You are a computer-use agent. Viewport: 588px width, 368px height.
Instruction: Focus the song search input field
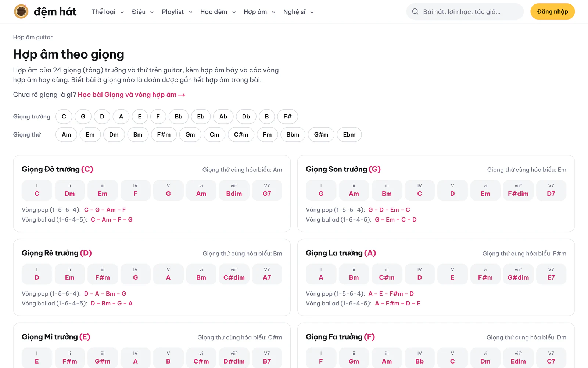[465, 12]
